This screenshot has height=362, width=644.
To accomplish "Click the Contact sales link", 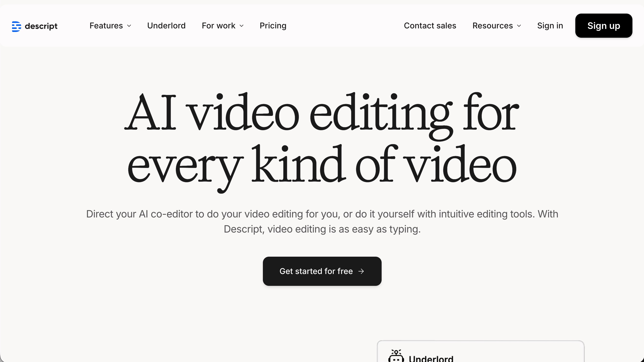I will [x=430, y=26].
